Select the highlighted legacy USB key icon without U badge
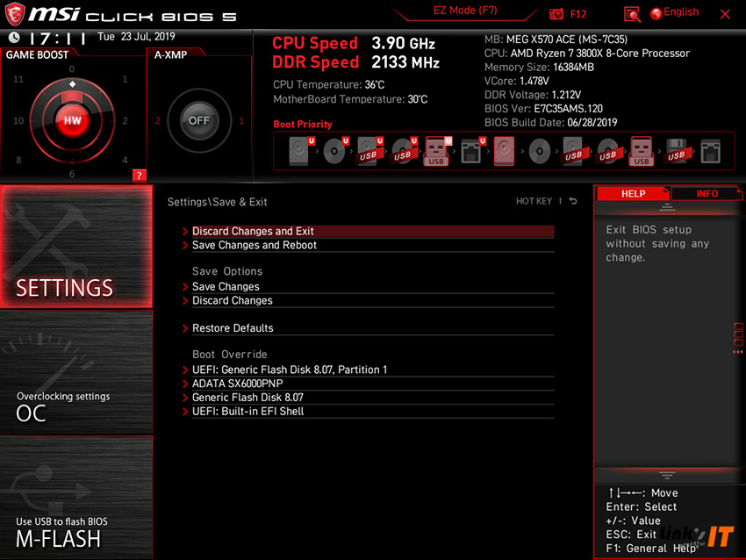 (x=642, y=151)
